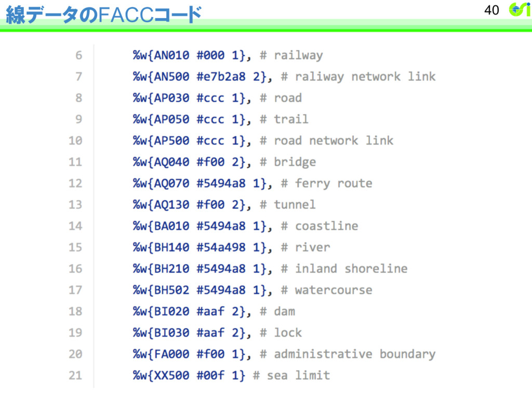Click the comment '# river'
This screenshot has width=532, height=399.
click(305, 248)
